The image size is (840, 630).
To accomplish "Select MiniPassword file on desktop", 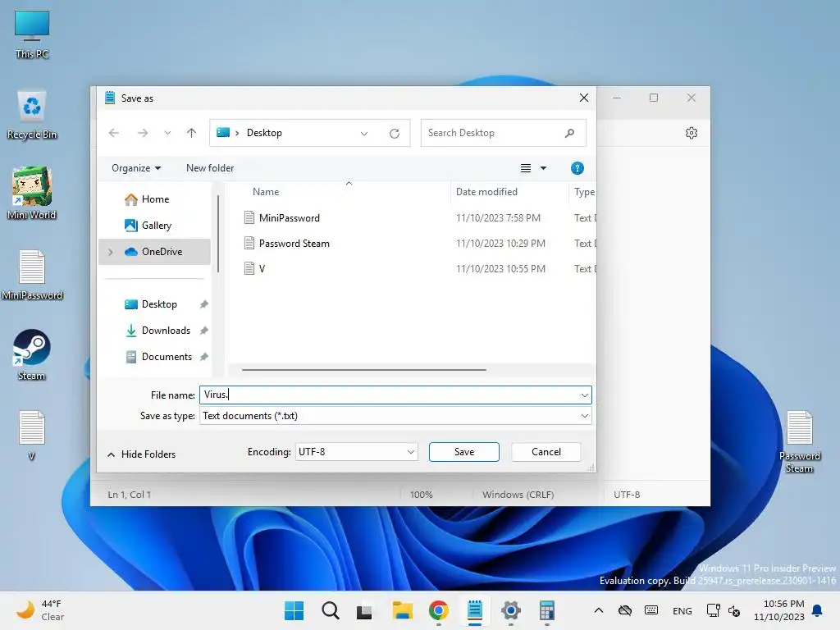I will (x=32, y=275).
